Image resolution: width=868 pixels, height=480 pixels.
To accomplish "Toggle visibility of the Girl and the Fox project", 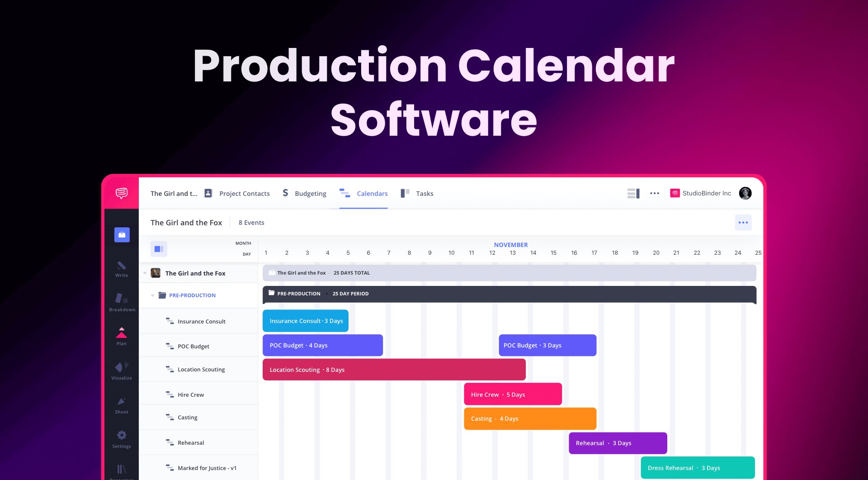I will click(x=155, y=273).
